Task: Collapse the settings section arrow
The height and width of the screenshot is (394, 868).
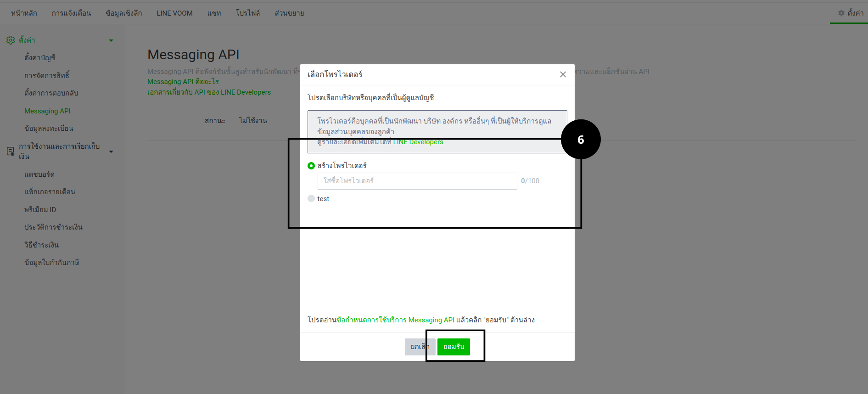Action: click(x=111, y=40)
